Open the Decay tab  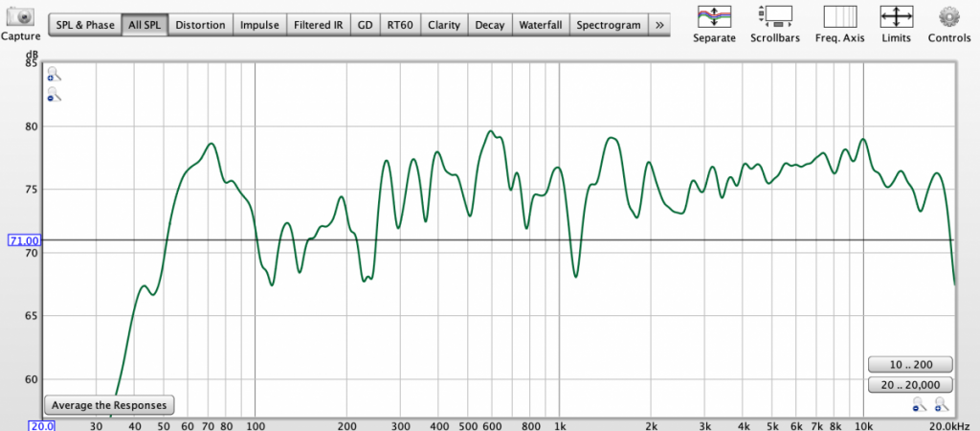coord(489,25)
